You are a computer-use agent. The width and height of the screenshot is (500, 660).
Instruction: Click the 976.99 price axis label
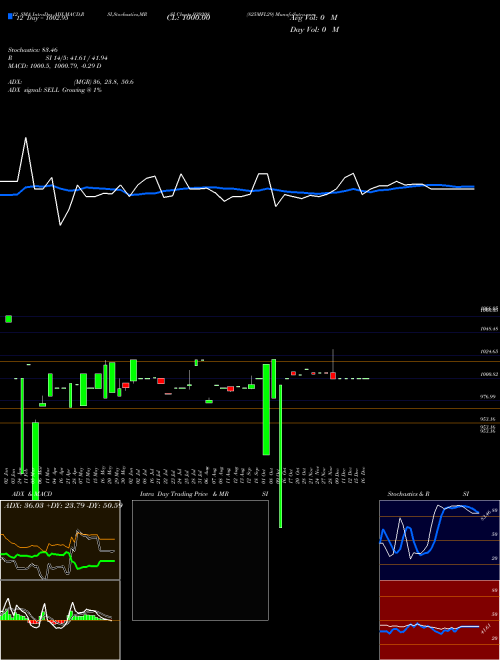click(x=488, y=397)
